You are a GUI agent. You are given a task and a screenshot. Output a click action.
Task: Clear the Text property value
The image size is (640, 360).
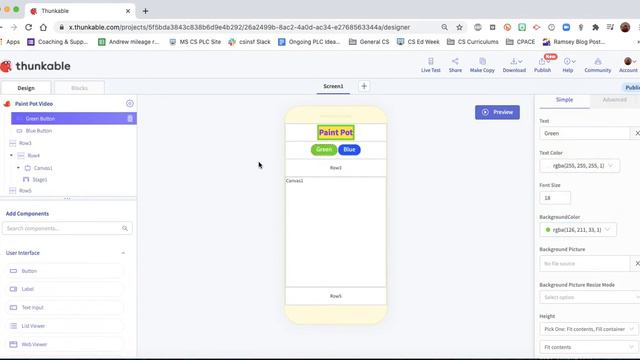pos(637,133)
